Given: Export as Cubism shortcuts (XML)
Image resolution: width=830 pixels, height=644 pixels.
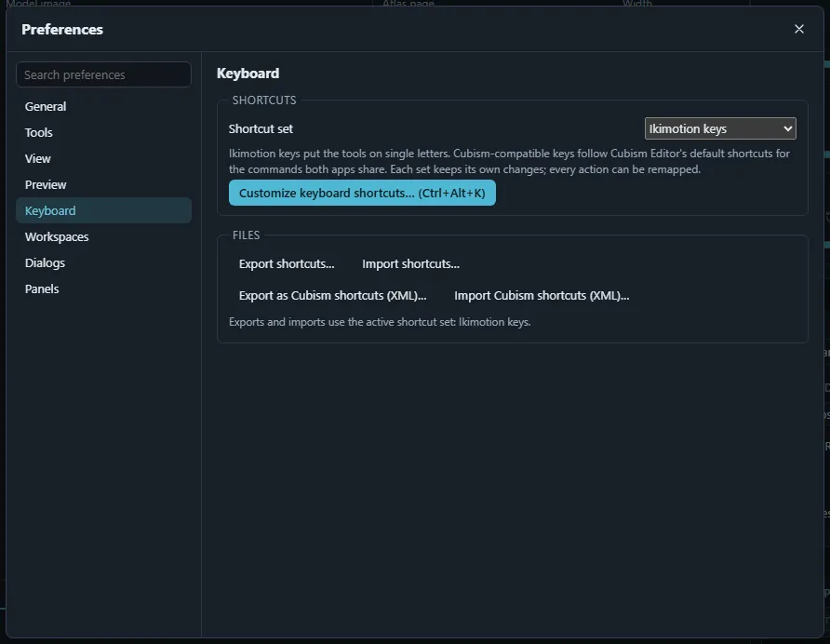Looking at the screenshot, I should point(332,296).
